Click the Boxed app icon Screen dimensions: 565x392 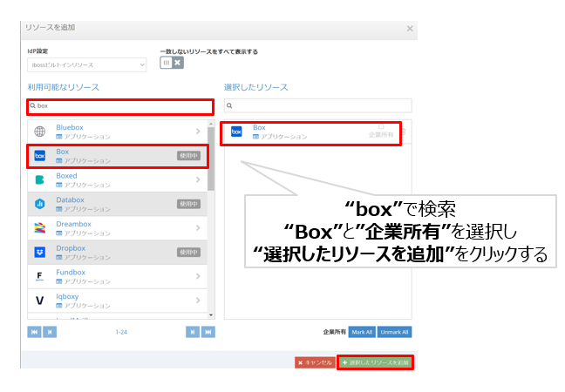click(39, 179)
